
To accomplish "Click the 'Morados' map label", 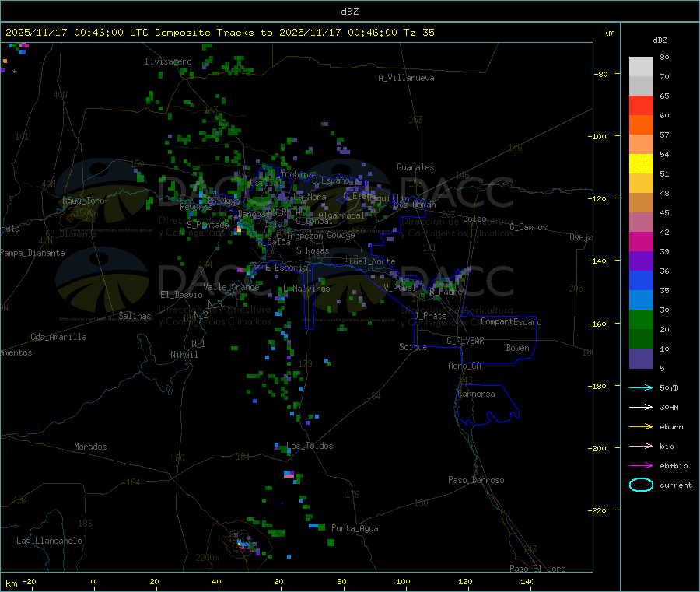I will coord(90,447).
